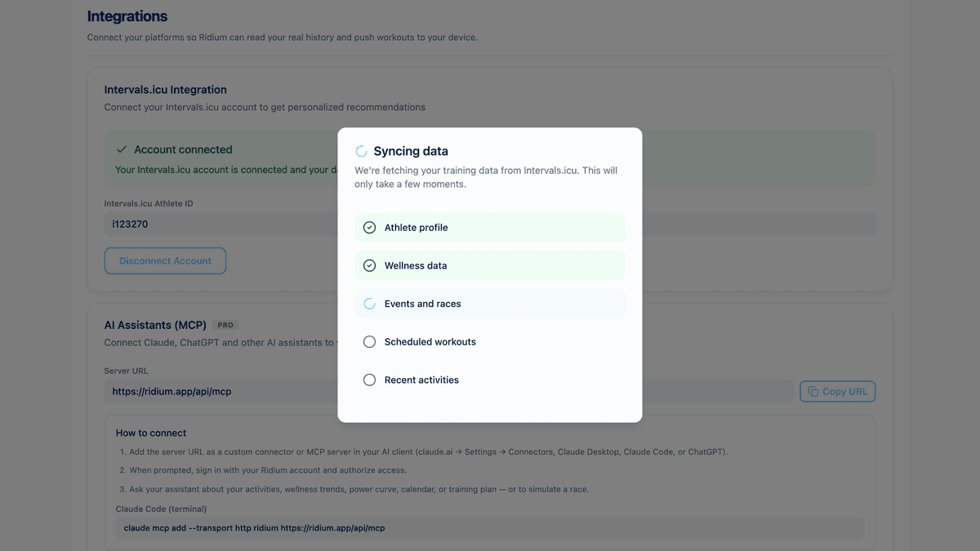The height and width of the screenshot is (551, 980).
Task: Click the How to connect heading
Action: click(151, 433)
